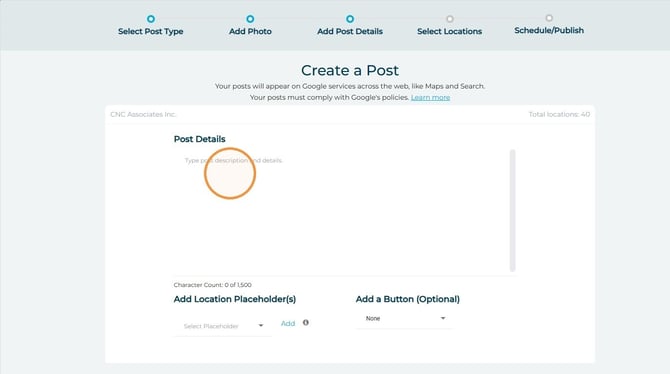
Task: Click the Create a Post heading
Action: tap(350, 70)
